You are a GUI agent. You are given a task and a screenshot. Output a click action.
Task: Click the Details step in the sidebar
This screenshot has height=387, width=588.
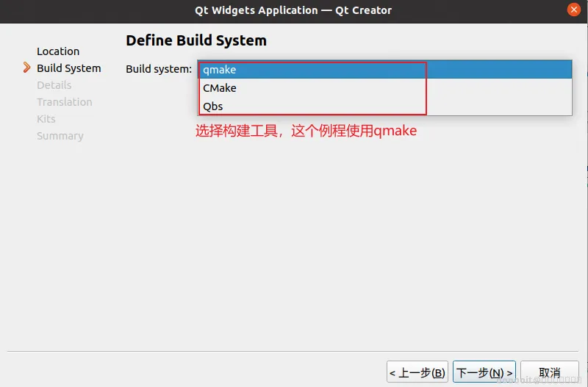click(54, 85)
